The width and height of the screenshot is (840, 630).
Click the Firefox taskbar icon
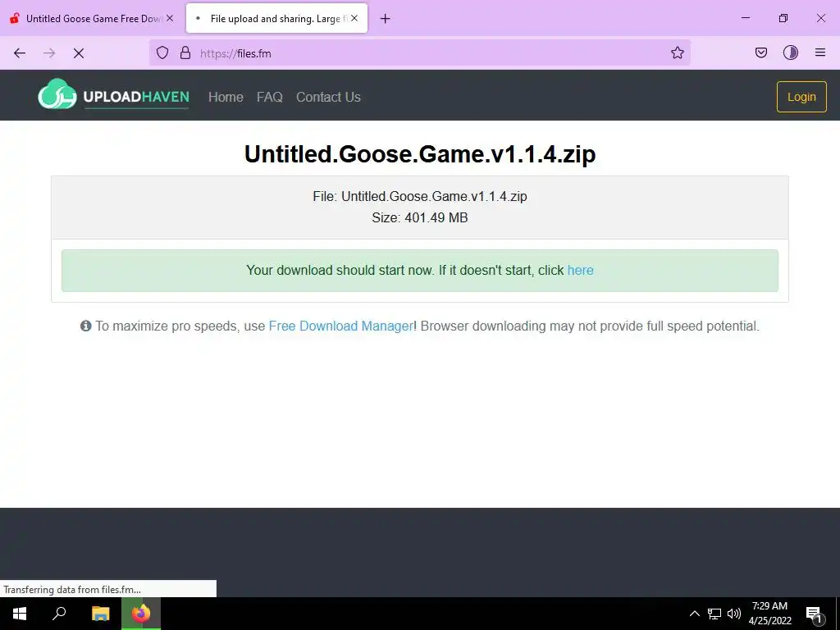click(x=141, y=614)
